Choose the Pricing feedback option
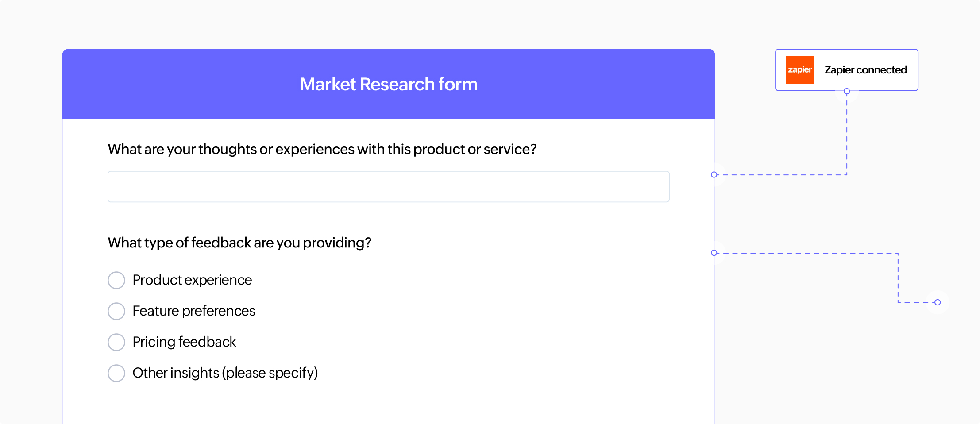This screenshot has width=980, height=424. coord(116,342)
